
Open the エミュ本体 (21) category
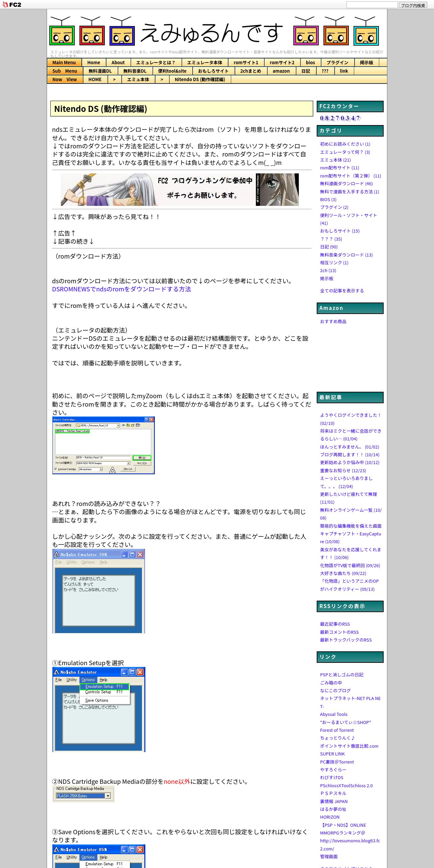(x=335, y=160)
